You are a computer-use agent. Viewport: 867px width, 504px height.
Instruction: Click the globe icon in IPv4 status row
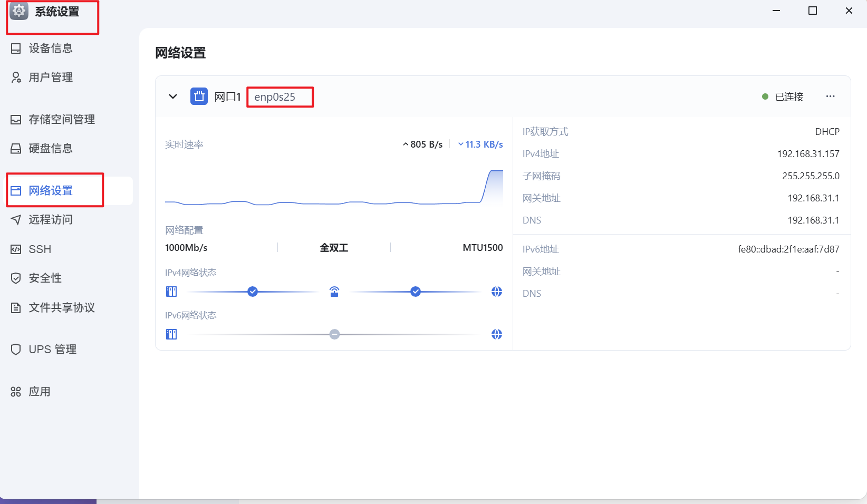click(x=496, y=292)
